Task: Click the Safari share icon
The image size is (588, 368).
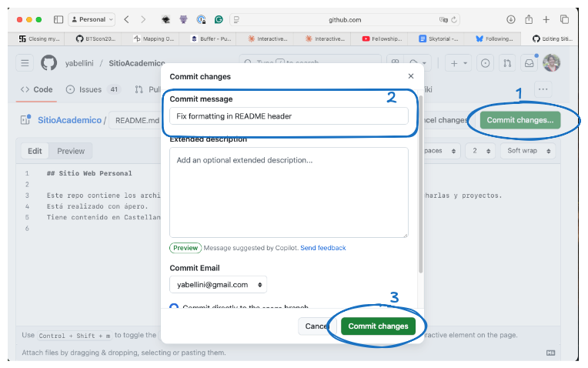Action: coord(528,19)
